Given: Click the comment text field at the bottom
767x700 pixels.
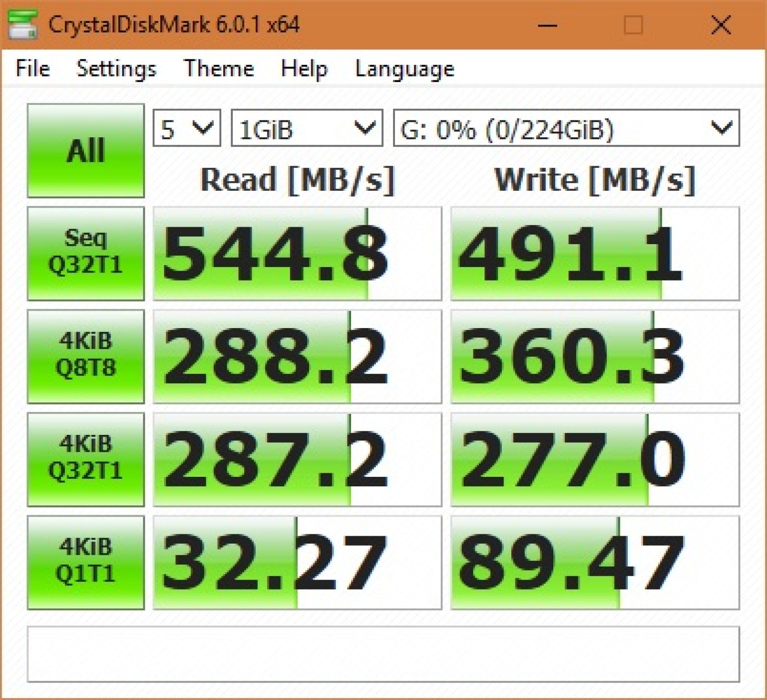Looking at the screenshot, I should pyautogui.click(x=383, y=654).
